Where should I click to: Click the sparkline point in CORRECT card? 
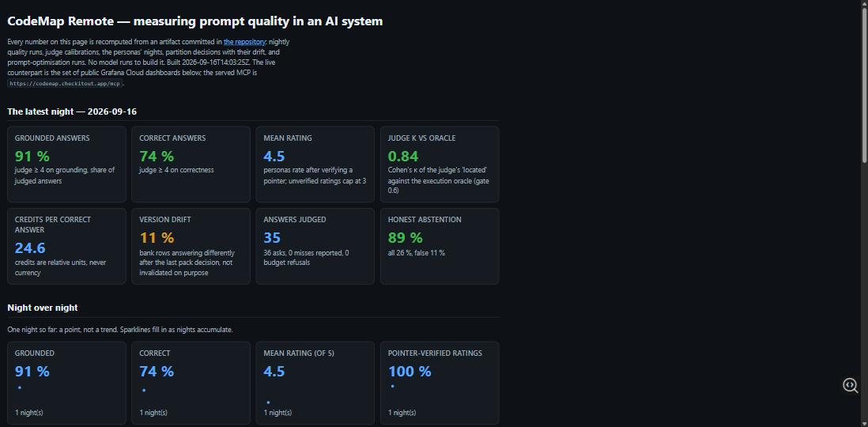pos(144,390)
